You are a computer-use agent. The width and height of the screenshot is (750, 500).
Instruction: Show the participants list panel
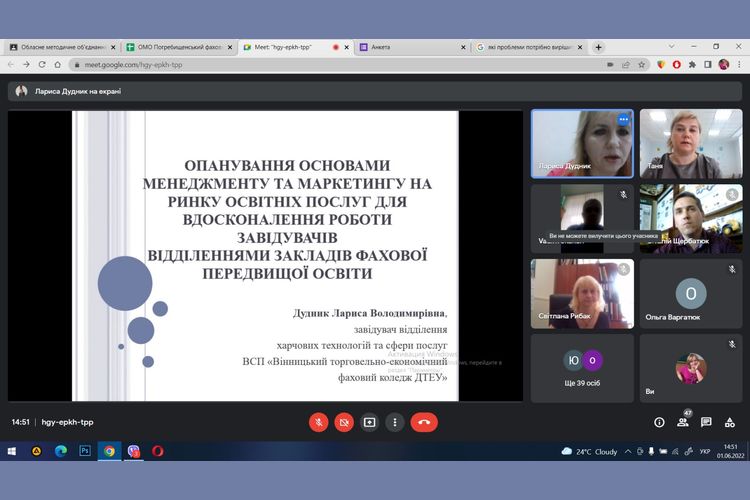click(683, 422)
